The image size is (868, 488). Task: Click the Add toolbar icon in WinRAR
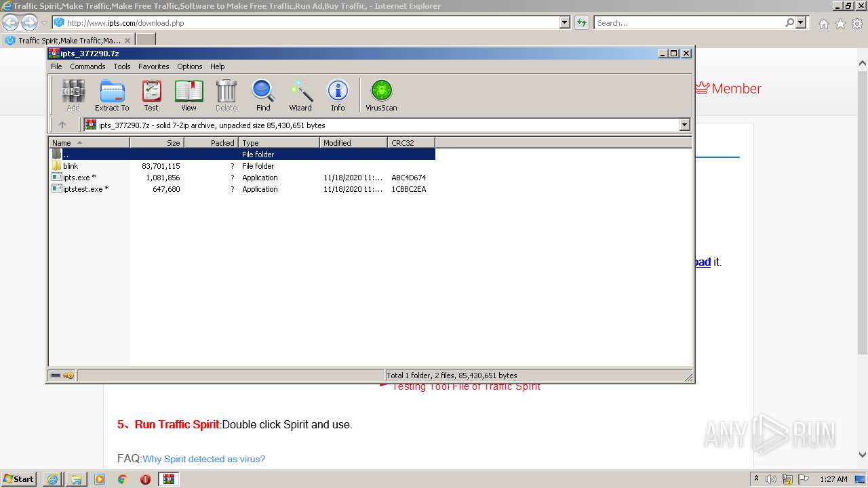tap(73, 95)
